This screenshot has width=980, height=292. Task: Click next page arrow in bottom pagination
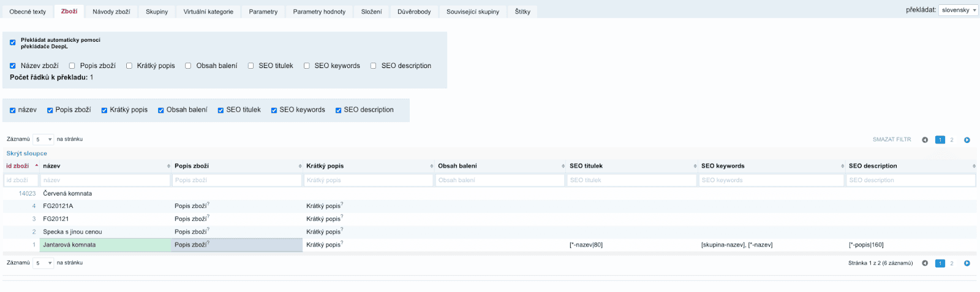click(x=967, y=263)
